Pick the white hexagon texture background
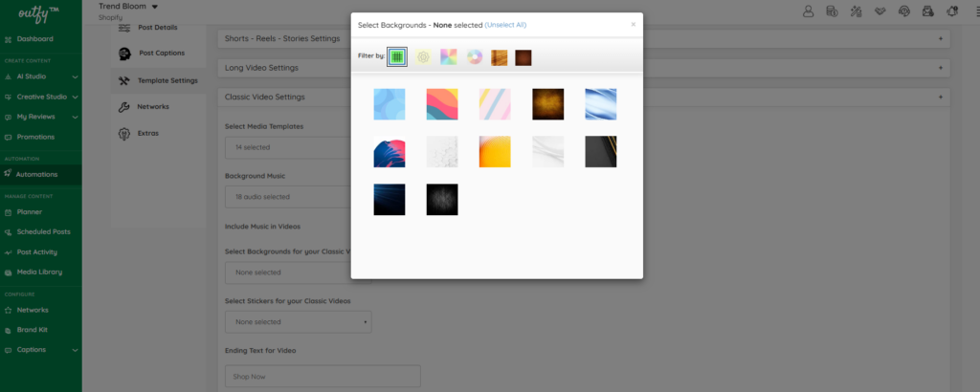Screen dimensions: 980x392 click(442, 152)
